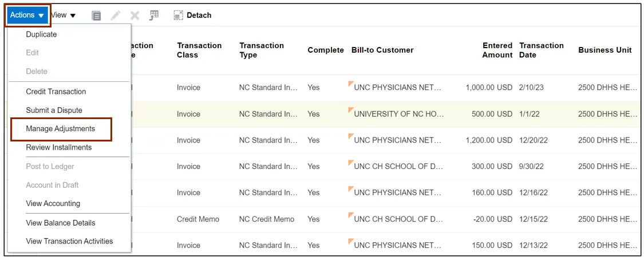Detach the transactions table
Screen dimensions: 644x260
(192, 15)
